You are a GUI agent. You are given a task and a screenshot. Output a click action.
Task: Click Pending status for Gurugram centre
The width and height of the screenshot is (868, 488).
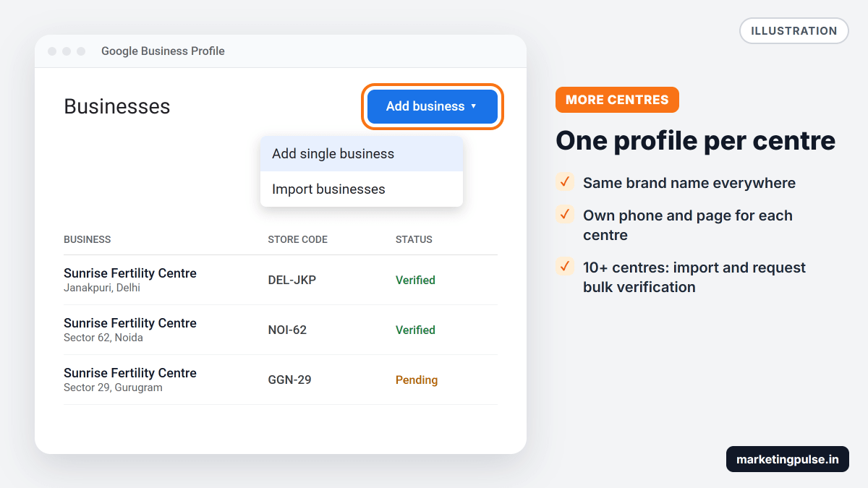[417, 380]
